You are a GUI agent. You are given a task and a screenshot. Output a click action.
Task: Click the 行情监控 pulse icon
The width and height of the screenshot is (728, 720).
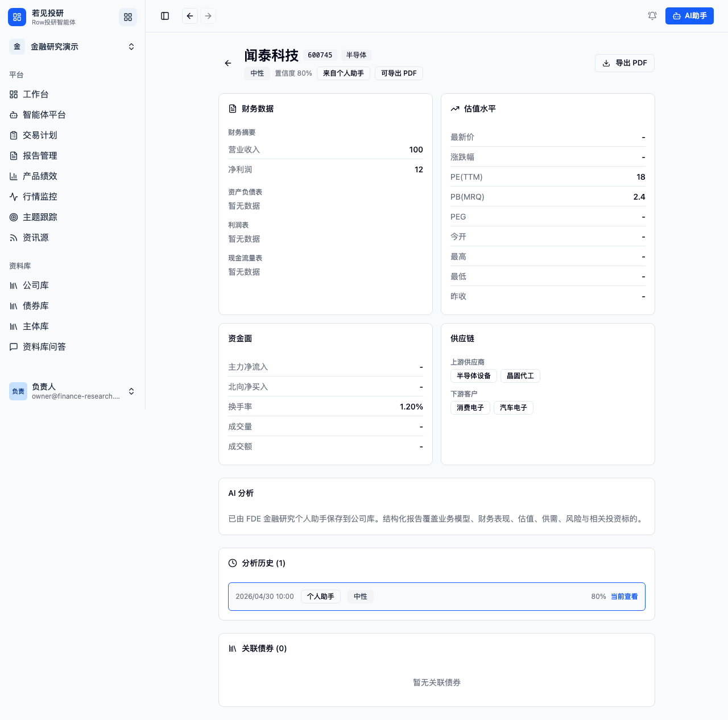[14, 197]
